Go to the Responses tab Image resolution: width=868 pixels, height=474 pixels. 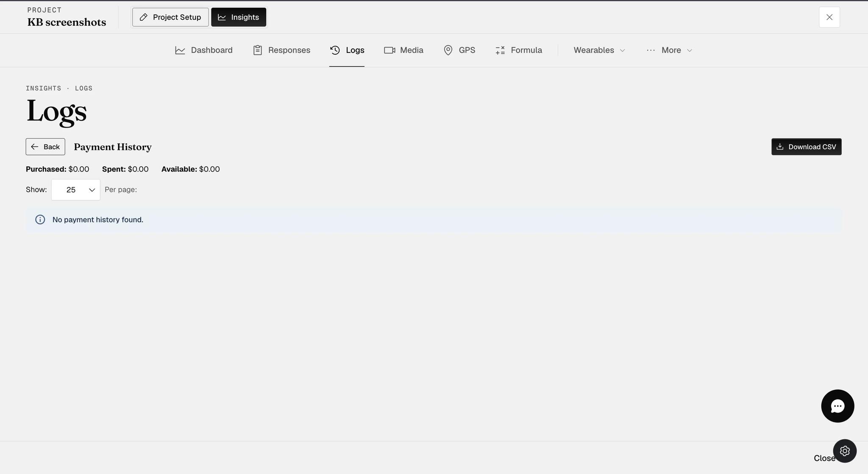(x=281, y=50)
